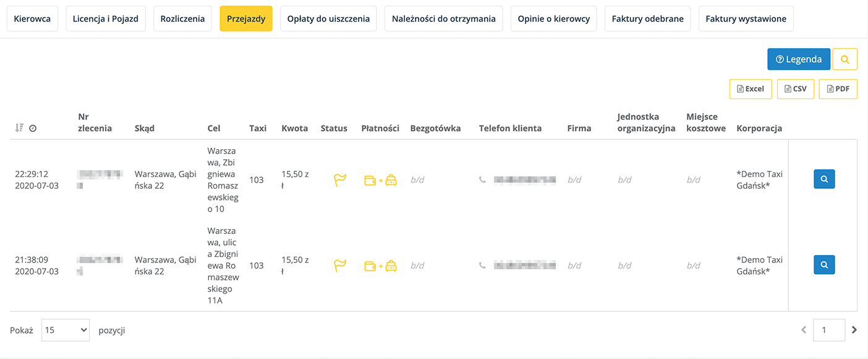Click status flag icon in first row
Viewport: 868px width, 359px height.
340,180
